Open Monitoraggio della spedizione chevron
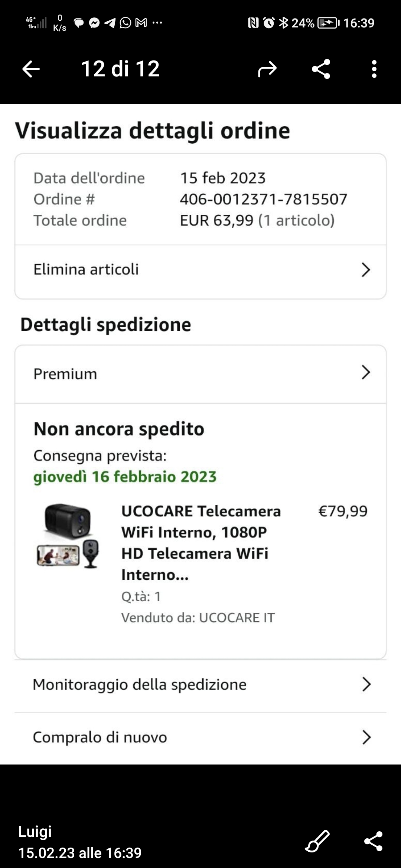 [x=366, y=684]
